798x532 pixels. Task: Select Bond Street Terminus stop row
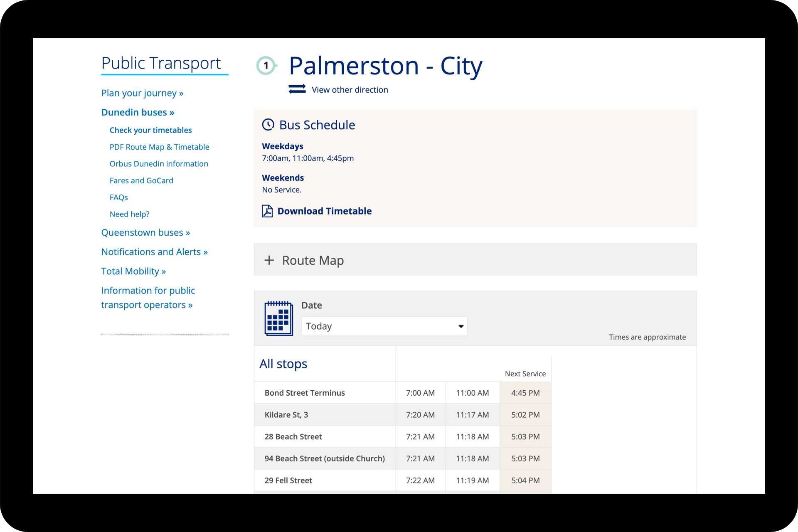pyautogui.click(x=305, y=393)
